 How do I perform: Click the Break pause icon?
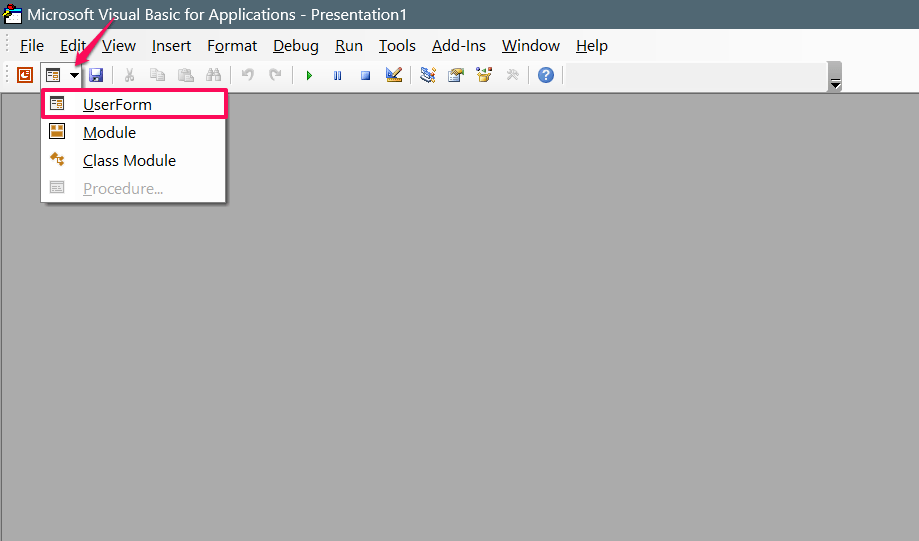click(338, 75)
